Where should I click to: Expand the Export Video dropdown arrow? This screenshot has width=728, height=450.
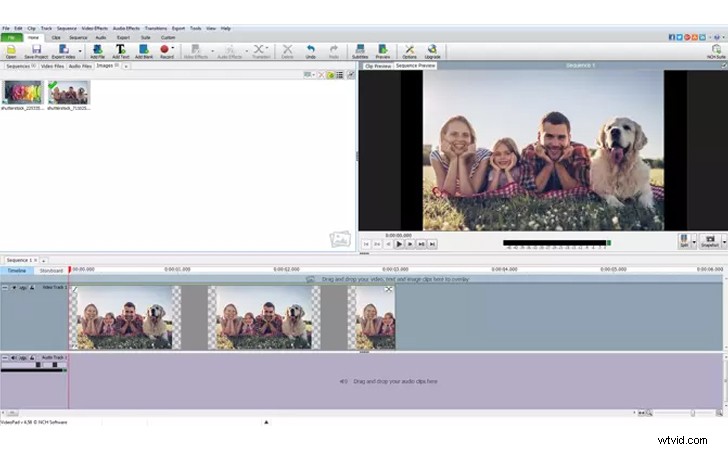pos(80,48)
